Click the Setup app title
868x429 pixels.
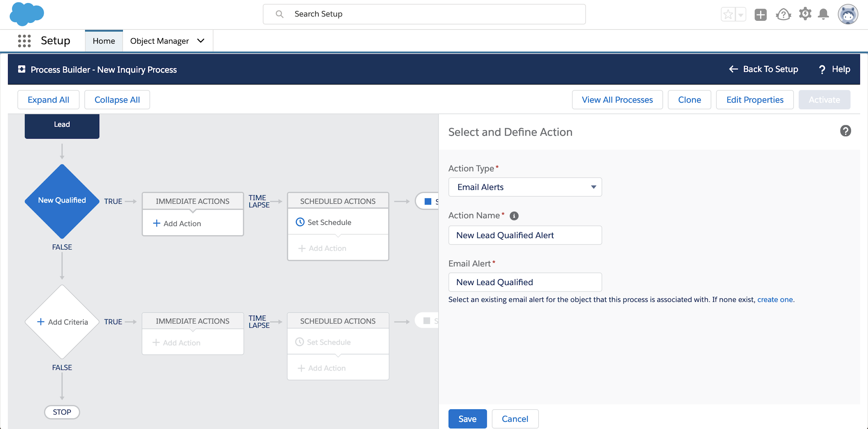56,41
